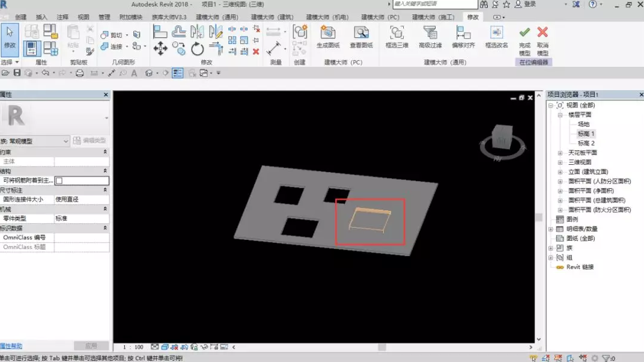The width and height of the screenshot is (644, 362).
Task: Click the Print icon in quick access toolbar
Action: [80, 73]
